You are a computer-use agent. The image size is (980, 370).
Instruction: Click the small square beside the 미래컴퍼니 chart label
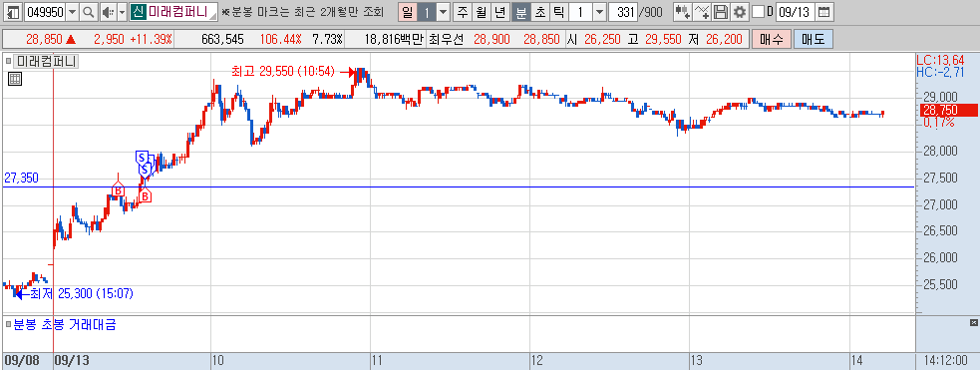coord(8,61)
